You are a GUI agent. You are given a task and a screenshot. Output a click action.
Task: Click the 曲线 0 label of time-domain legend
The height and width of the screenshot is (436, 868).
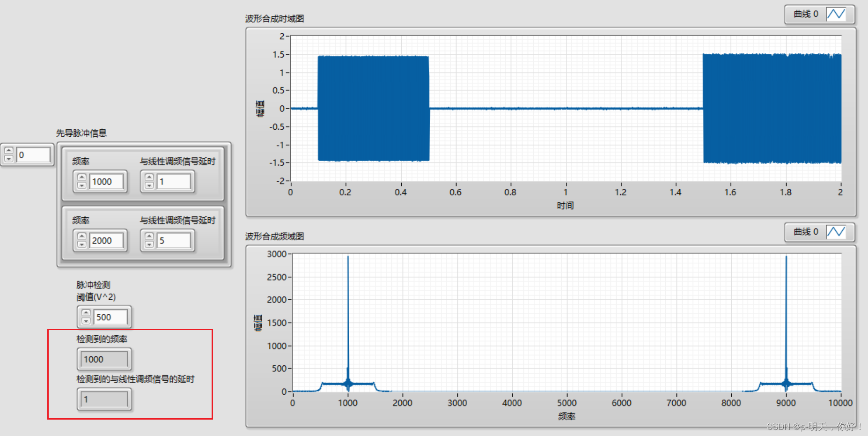(806, 14)
